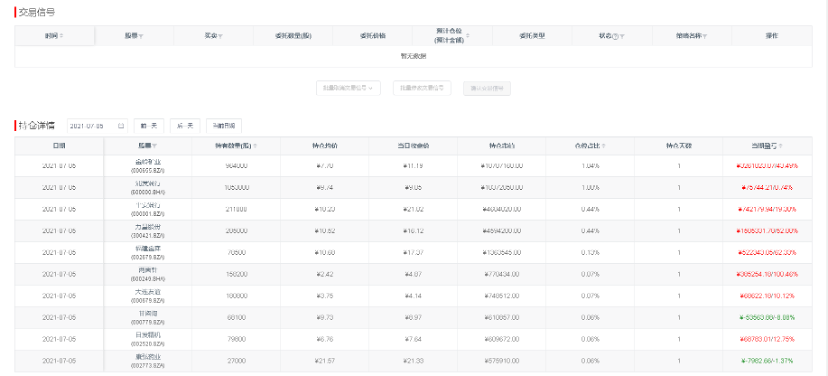Viewport: 828px width, 376px height.
Task: Filter holdings with the 股票 funnel icon
Action: pos(154,145)
